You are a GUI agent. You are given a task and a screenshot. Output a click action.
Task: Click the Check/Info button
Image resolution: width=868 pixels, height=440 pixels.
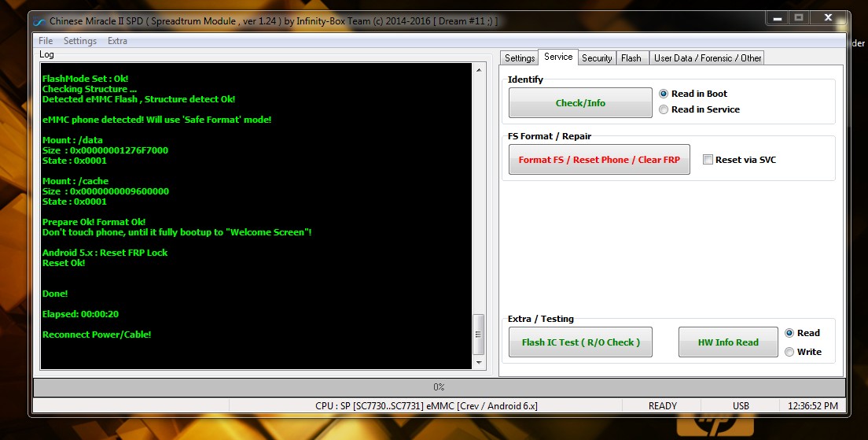pos(580,102)
